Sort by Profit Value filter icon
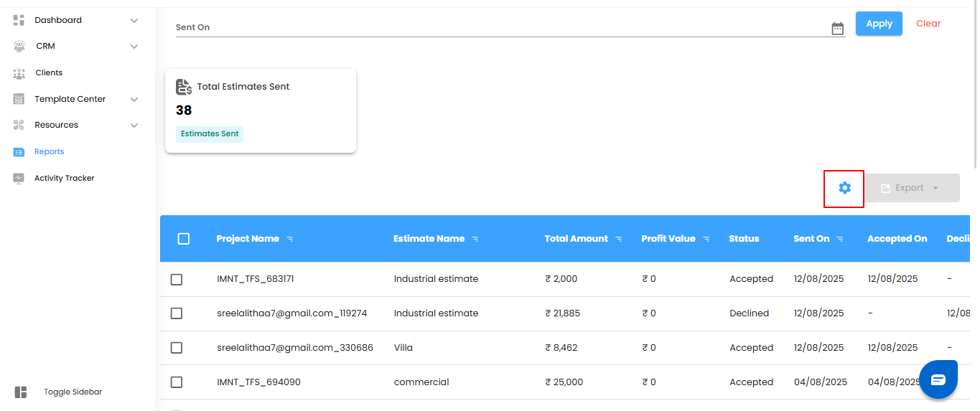Image resolution: width=980 pixels, height=411 pixels. pyautogui.click(x=706, y=239)
